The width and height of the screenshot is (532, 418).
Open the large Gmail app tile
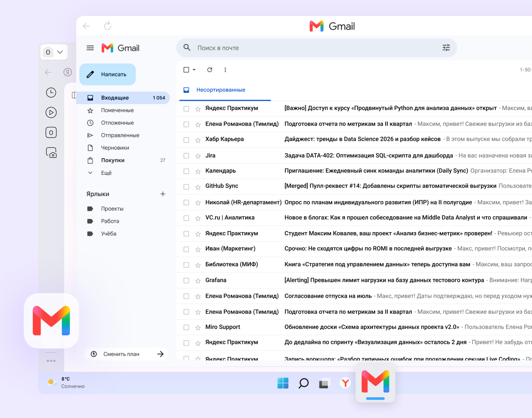pos(51,321)
